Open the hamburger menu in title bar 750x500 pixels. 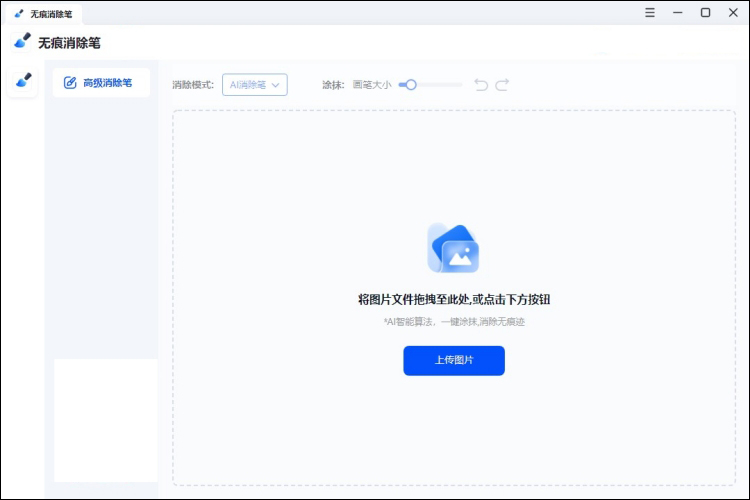650,12
